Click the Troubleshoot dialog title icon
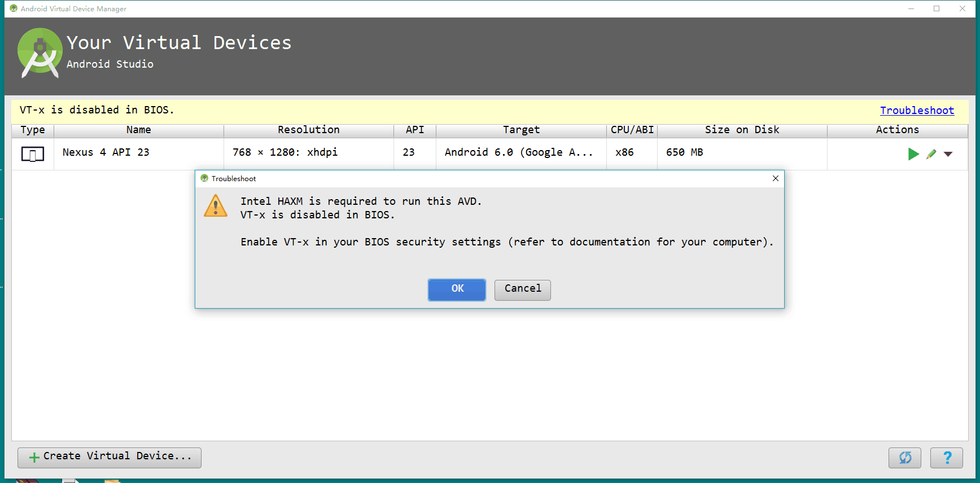The height and width of the screenshot is (483, 980). [204, 178]
